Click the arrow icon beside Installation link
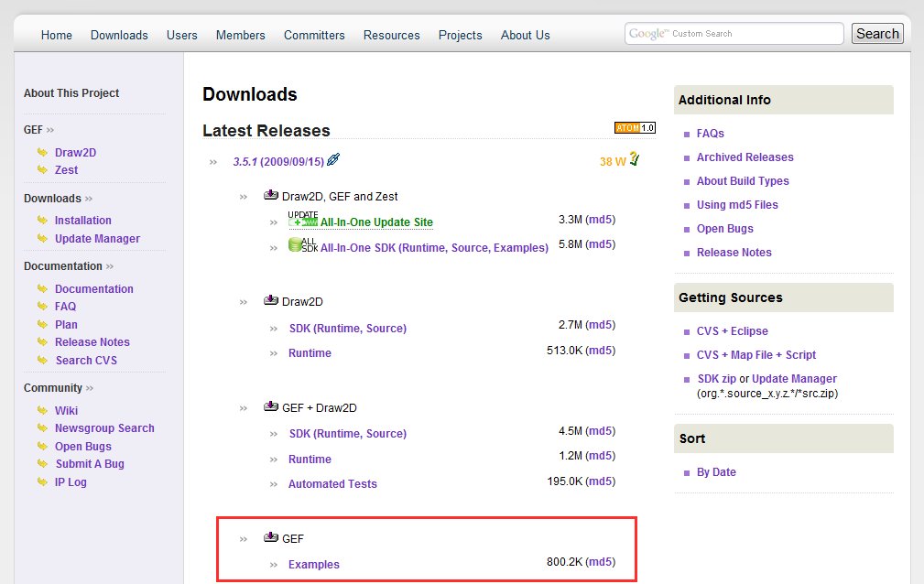Image resolution: width=924 pixels, height=584 pixels. point(42,220)
